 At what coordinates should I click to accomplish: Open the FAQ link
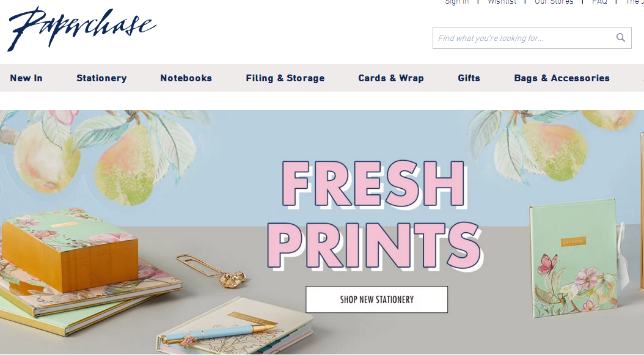(x=599, y=2)
